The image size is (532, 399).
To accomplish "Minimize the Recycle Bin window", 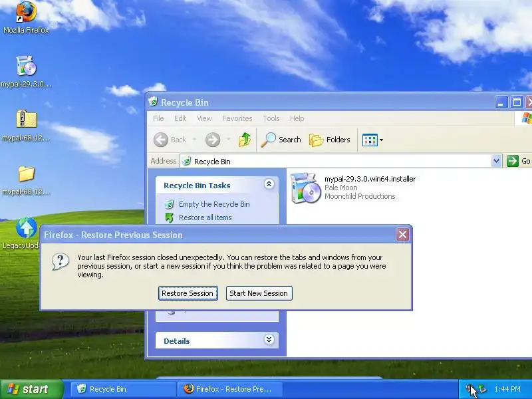I will pos(501,102).
